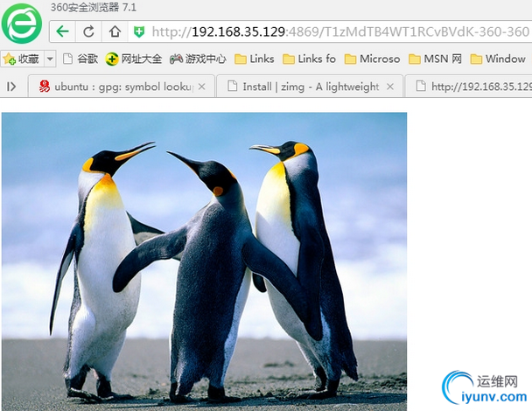Click the penguins image
Image resolution: width=532 pixels, height=411 pixels.
(x=204, y=261)
